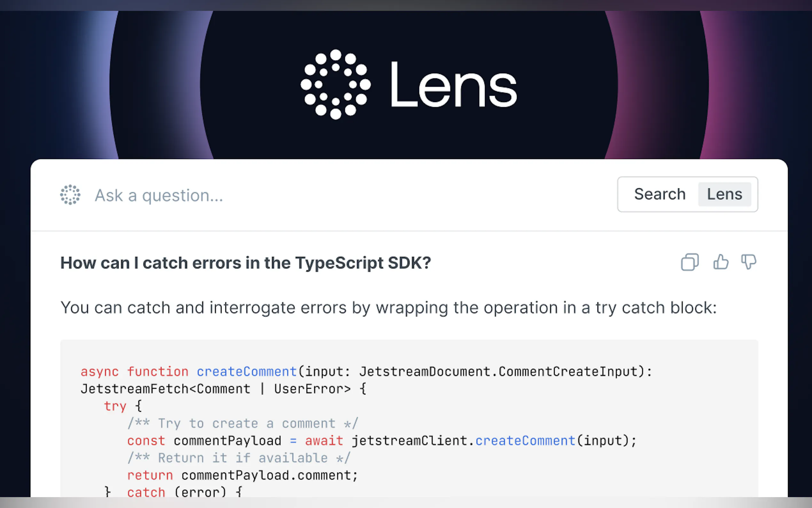
Task: Copy the answer with the copy icon
Action: coord(690,262)
